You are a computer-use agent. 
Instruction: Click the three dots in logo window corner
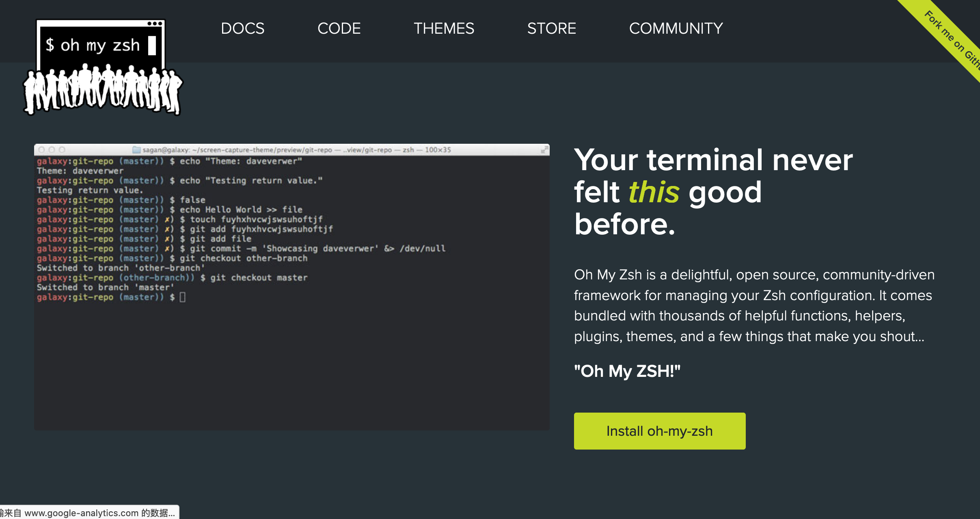point(155,24)
